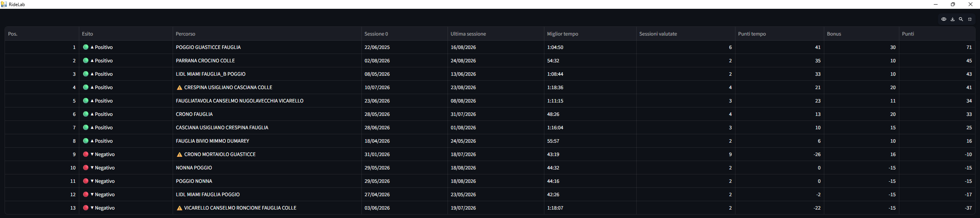Sort by the Esito column header

(126, 34)
